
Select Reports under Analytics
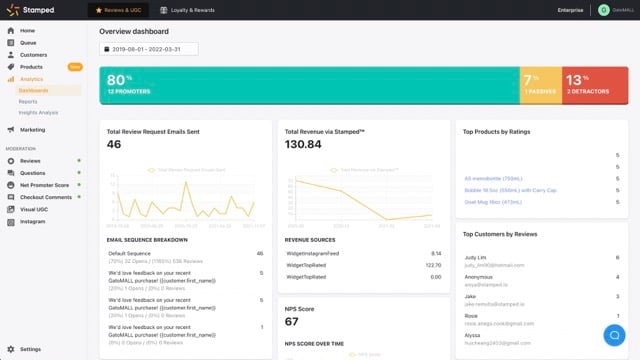coord(28,101)
